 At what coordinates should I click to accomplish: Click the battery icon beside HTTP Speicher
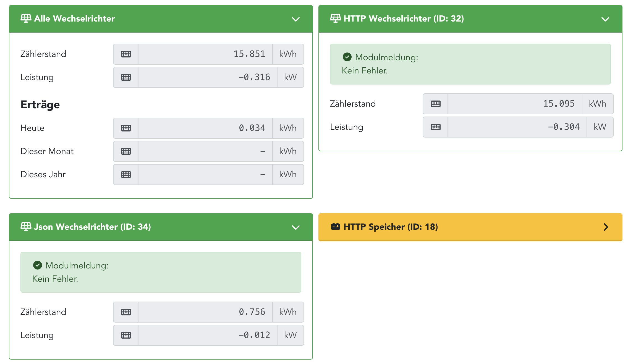335,227
